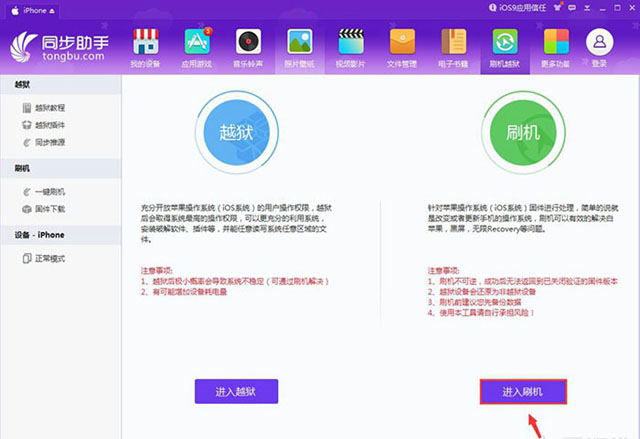Screen dimensions: 640x439
Task: Click the 越狱 sidebar section header
Action: (60, 85)
